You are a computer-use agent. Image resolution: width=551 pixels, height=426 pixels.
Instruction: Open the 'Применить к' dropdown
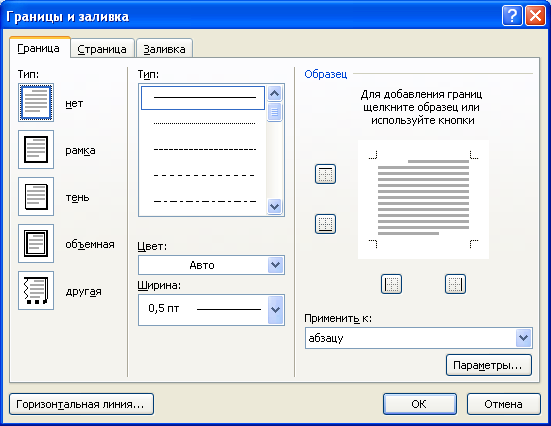(419, 338)
